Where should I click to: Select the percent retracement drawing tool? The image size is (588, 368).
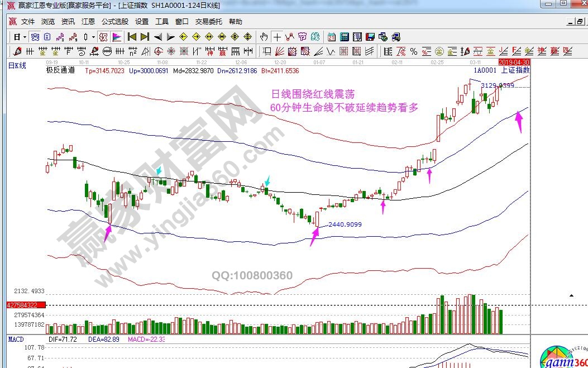point(414,51)
